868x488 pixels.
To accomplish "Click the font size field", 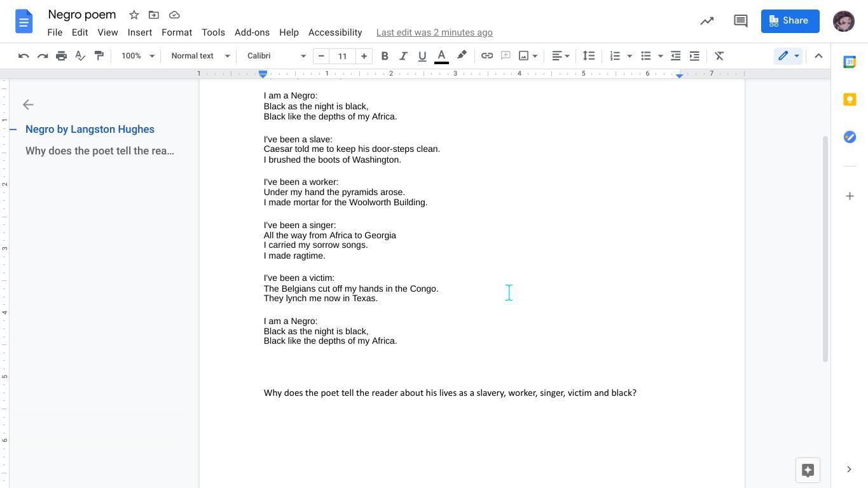I will 342,56.
